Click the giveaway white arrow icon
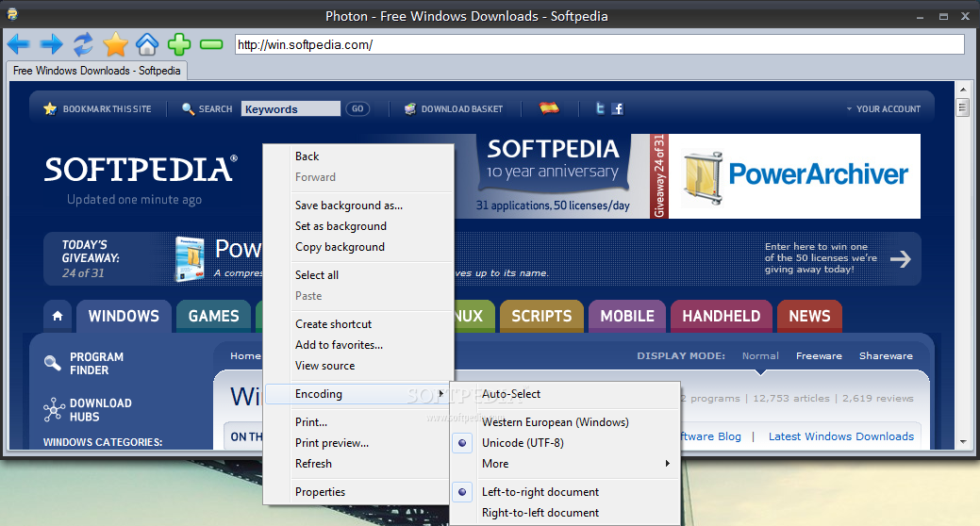This screenshot has height=526, width=980. 900,258
